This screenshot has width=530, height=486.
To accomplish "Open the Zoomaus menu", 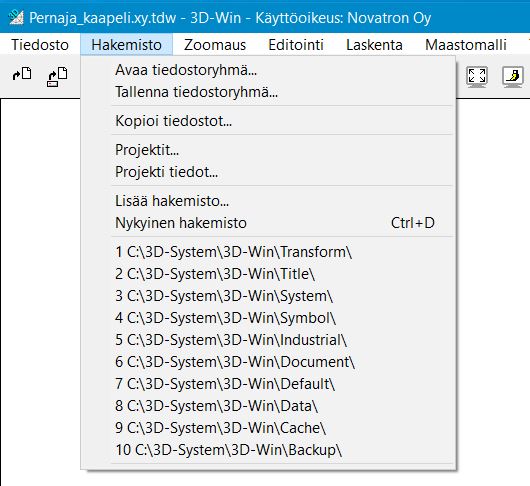I will click(215, 45).
